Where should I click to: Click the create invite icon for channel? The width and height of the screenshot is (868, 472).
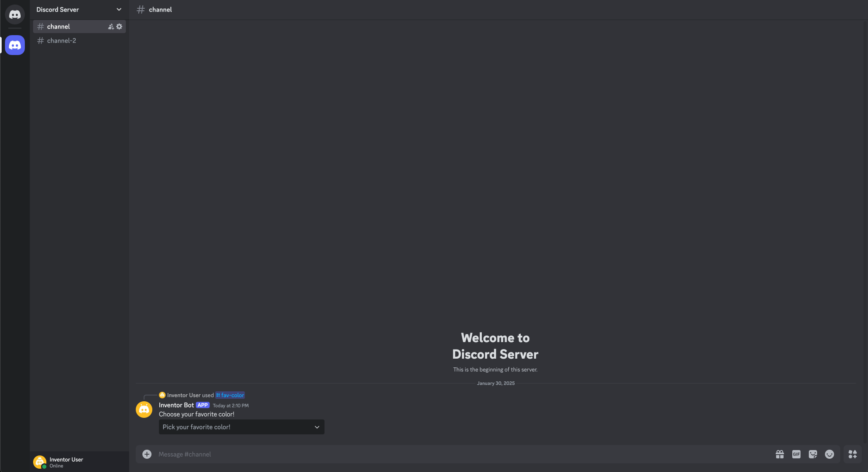(111, 26)
